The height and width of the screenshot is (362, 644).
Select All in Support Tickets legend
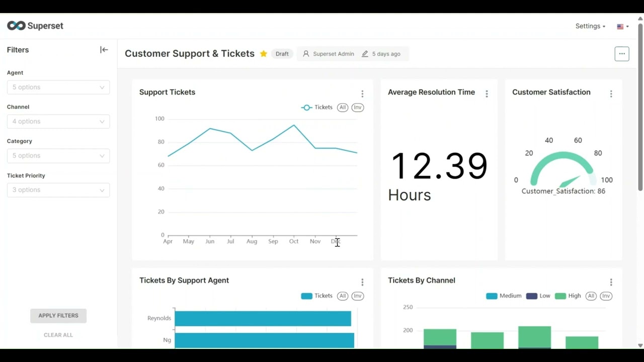point(343,107)
